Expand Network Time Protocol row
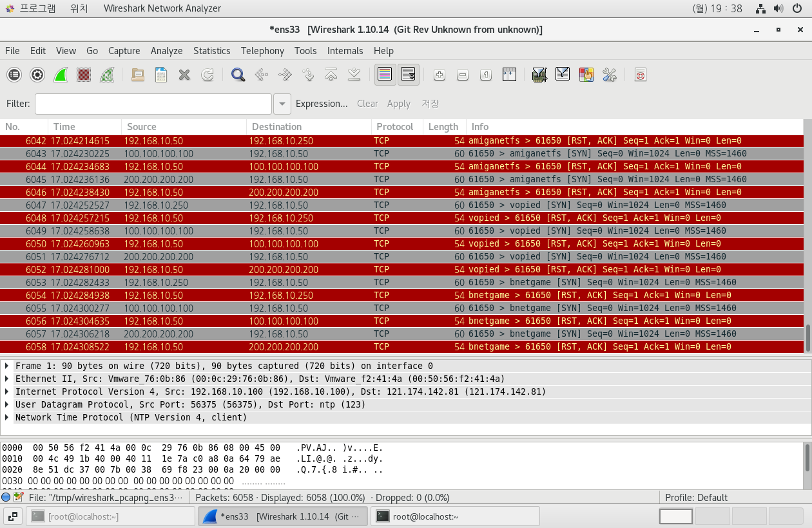Screen dimensions: 812x528 tap(7, 417)
